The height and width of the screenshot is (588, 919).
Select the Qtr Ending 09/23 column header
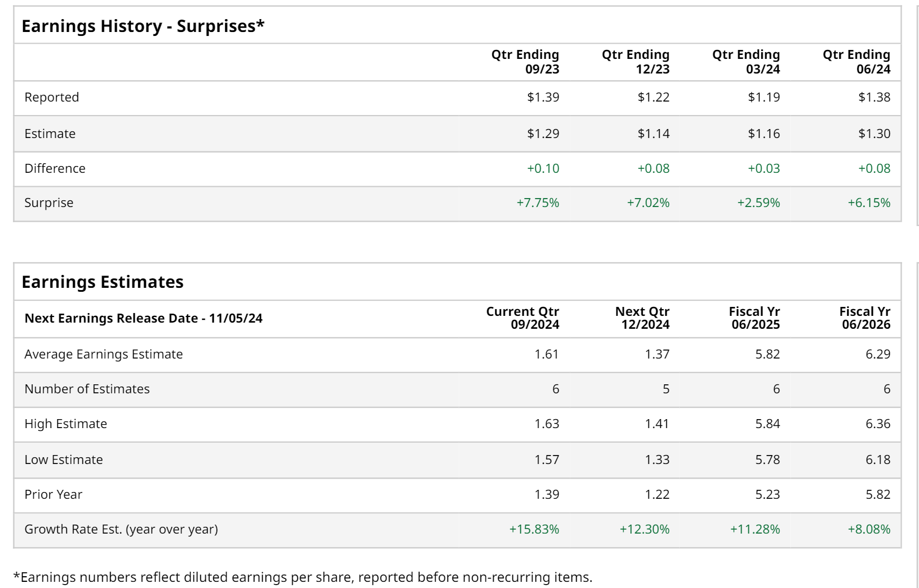coord(525,62)
